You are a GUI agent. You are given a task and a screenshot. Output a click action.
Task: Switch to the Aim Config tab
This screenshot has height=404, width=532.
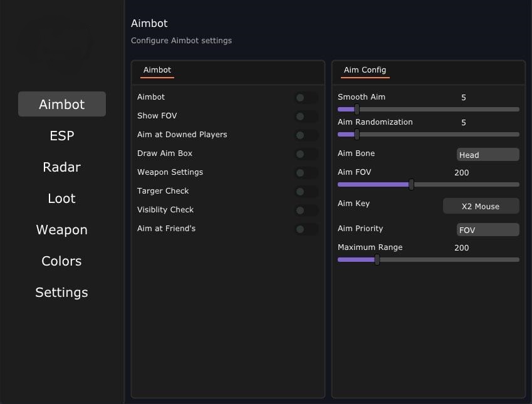(x=365, y=70)
